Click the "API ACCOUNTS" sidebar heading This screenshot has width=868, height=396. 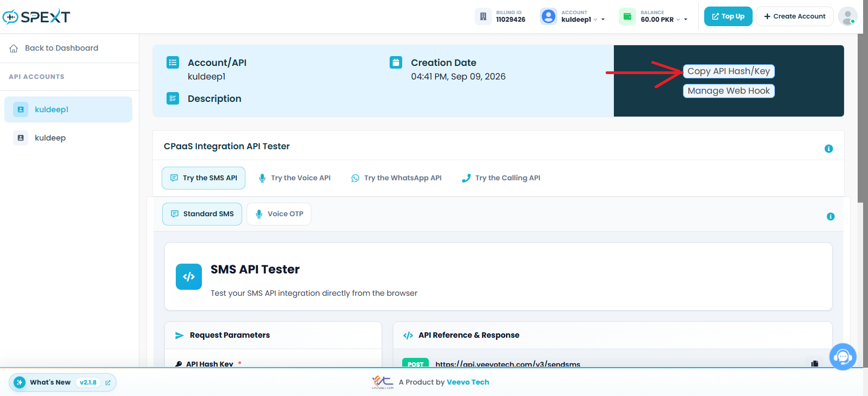pos(36,77)
